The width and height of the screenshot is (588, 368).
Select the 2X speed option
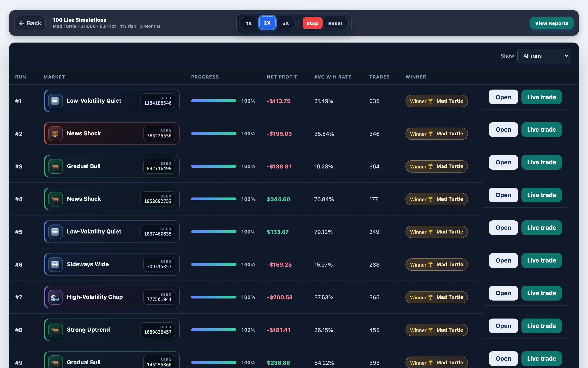(267, 23)
